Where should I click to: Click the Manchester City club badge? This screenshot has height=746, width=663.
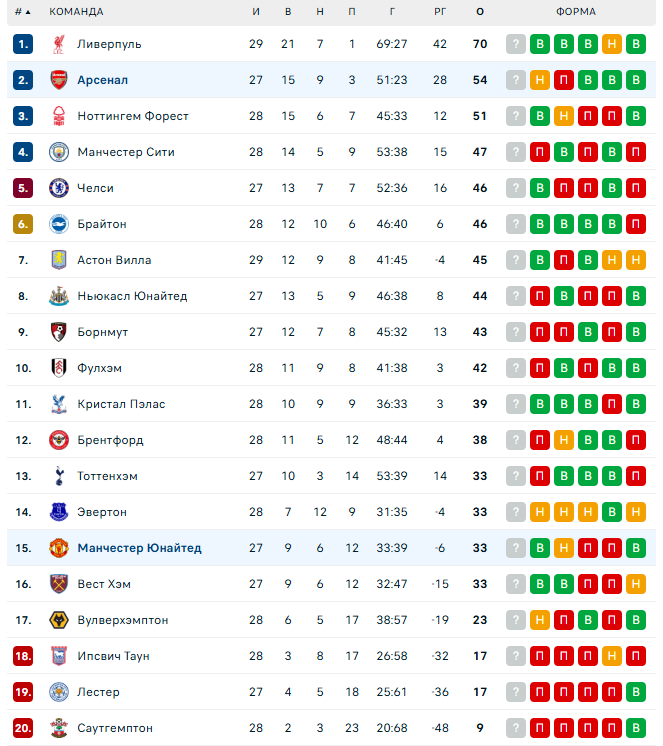pos(58,152)
